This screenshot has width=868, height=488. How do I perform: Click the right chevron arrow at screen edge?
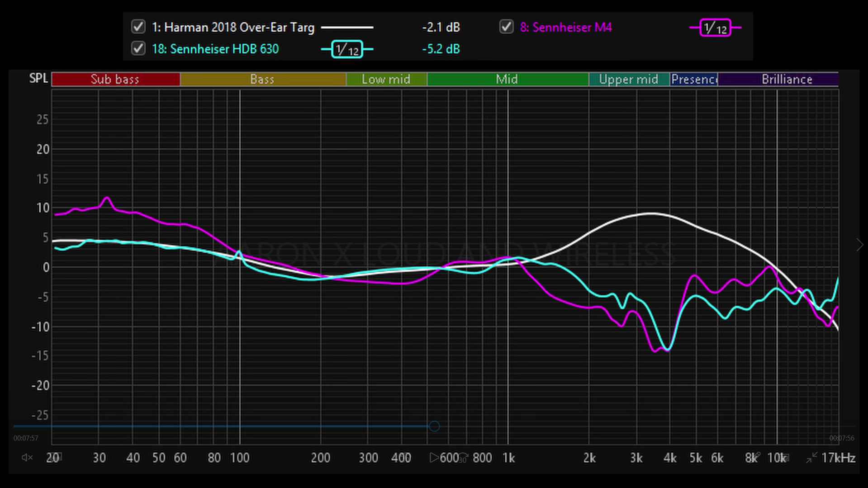(859, 245)
